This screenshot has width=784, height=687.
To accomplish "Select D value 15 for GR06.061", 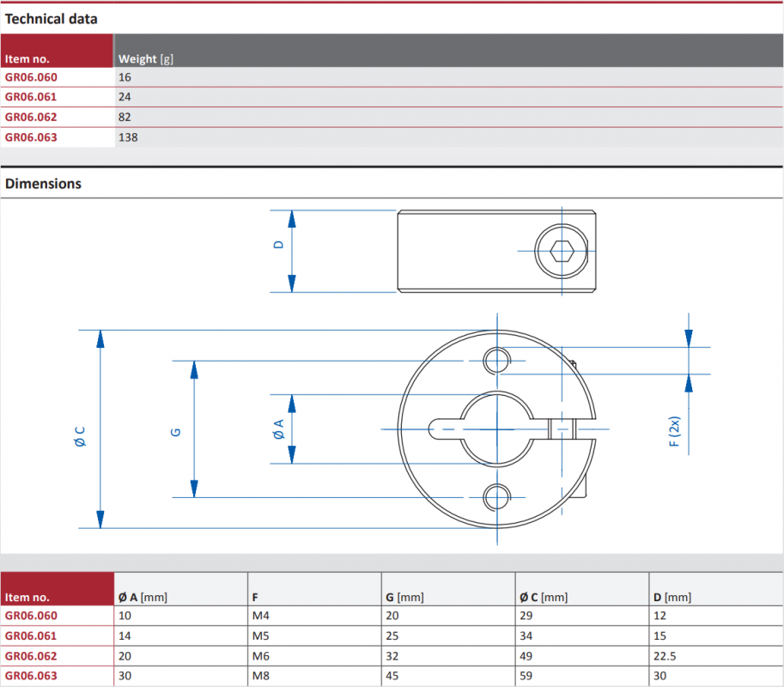I will pos(659,635).
